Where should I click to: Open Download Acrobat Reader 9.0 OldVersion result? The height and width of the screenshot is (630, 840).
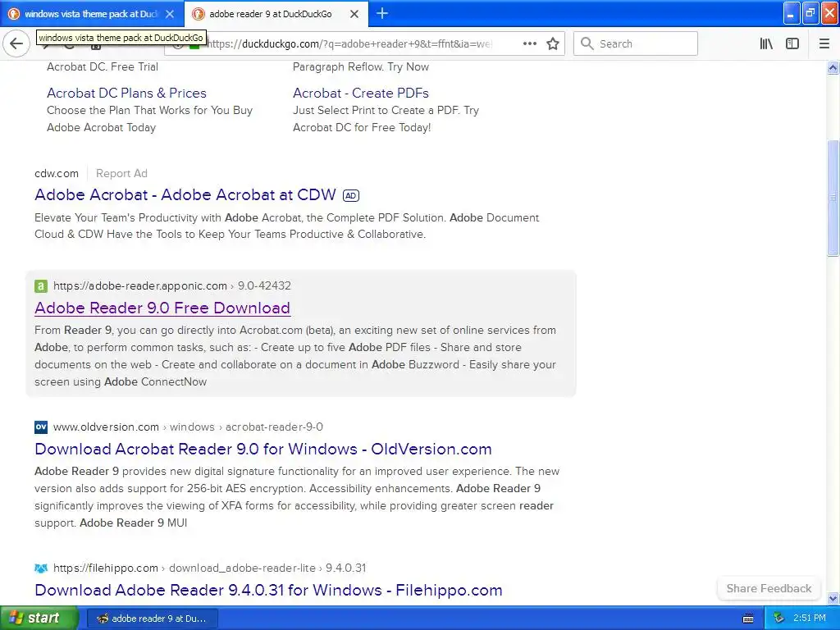click(263, 449)
